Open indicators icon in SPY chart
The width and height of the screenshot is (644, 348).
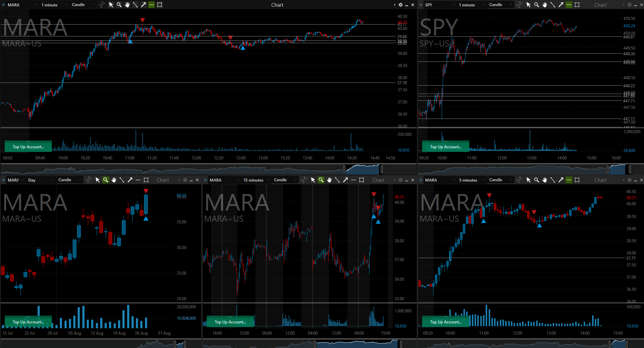[x=519, y=5]
